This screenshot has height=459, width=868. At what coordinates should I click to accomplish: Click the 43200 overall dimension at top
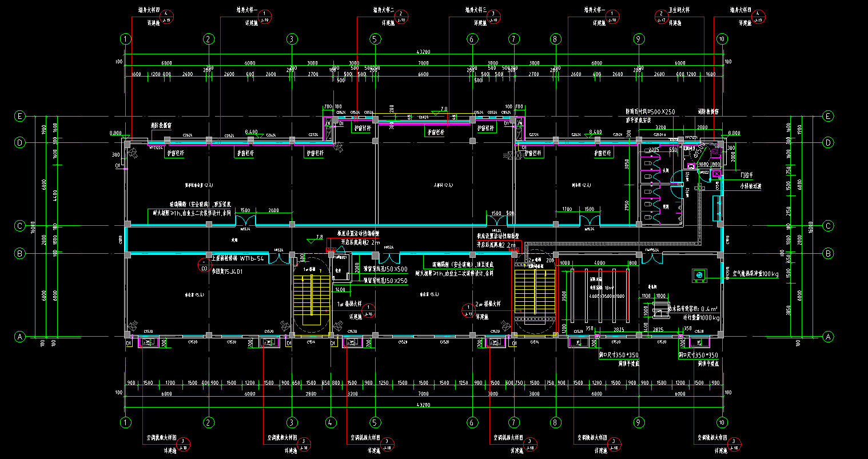[x=424, y=52]
